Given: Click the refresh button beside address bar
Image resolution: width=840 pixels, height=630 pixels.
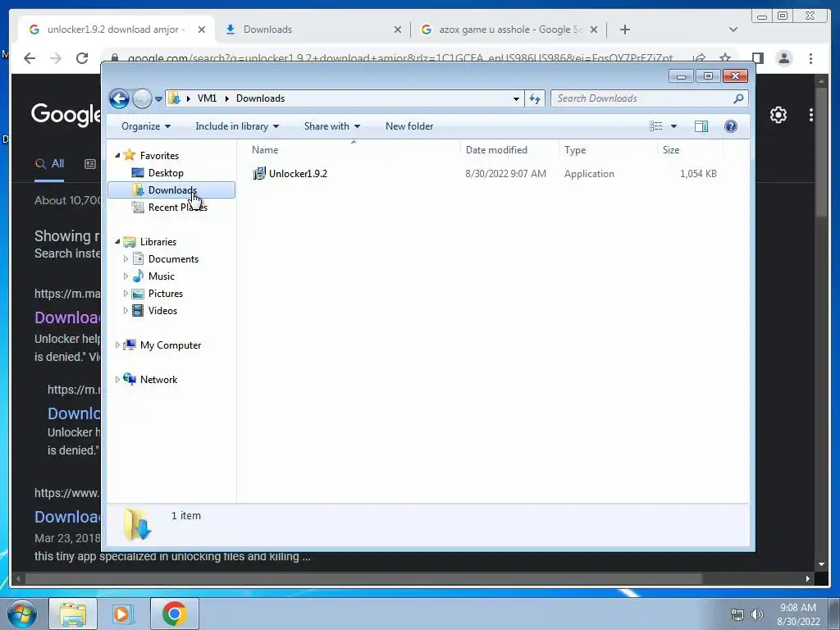Looking at the screenshot, I should (535, 98).
